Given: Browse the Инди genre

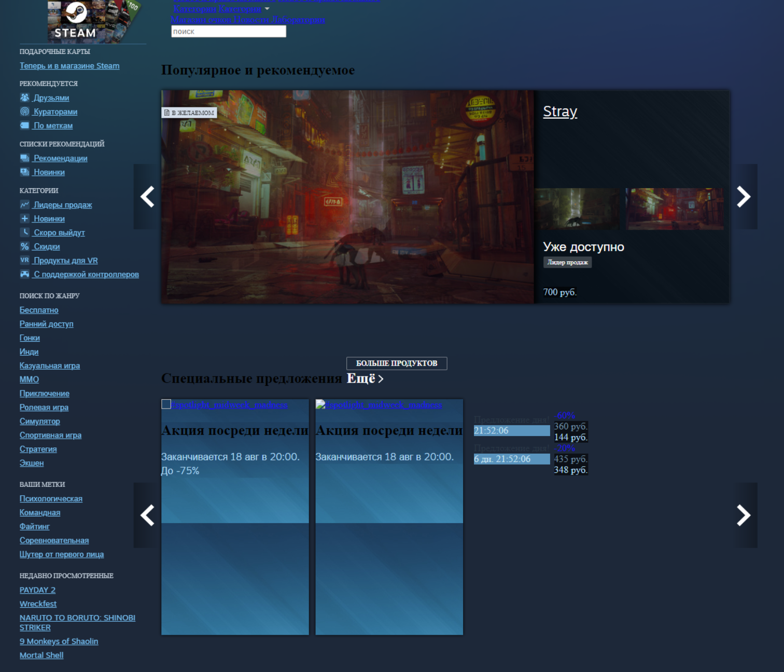Looking at the screenshot, I should [x=29, y=352].
